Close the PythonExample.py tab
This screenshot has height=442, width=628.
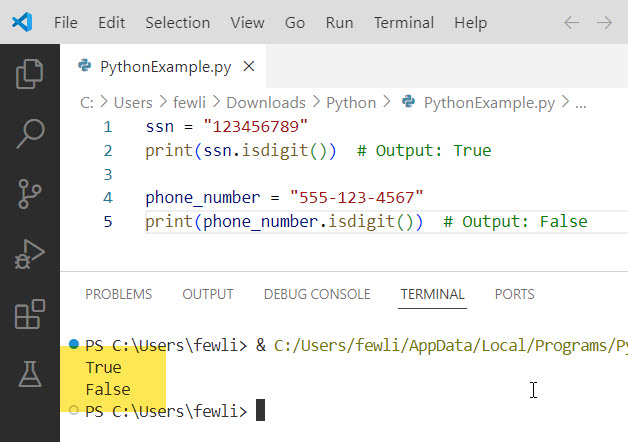(x=249, y=66)
